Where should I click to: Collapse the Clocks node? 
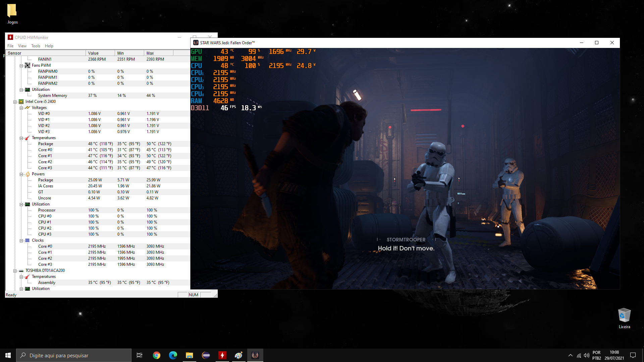point(21,241)
